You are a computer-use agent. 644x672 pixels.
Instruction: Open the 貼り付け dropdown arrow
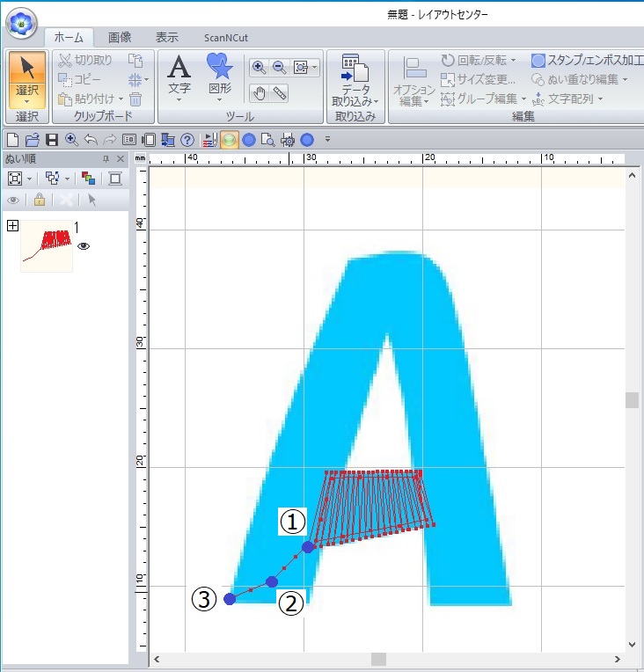click(x=121, y=99)
